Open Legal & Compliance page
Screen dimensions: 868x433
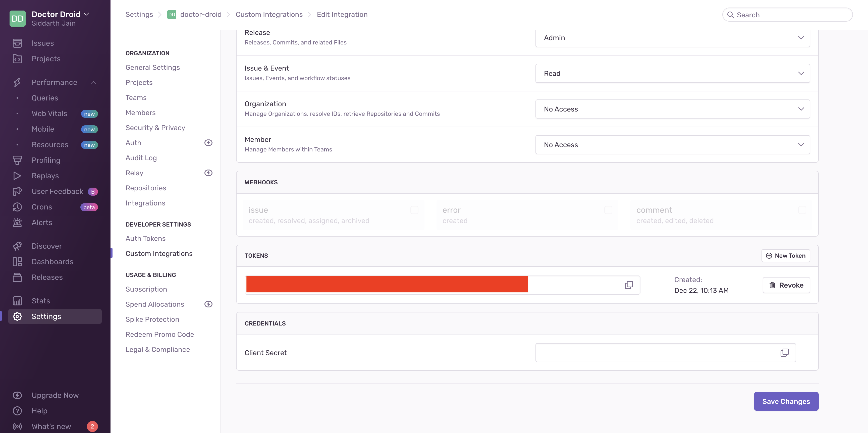click(x=158, y=349)
